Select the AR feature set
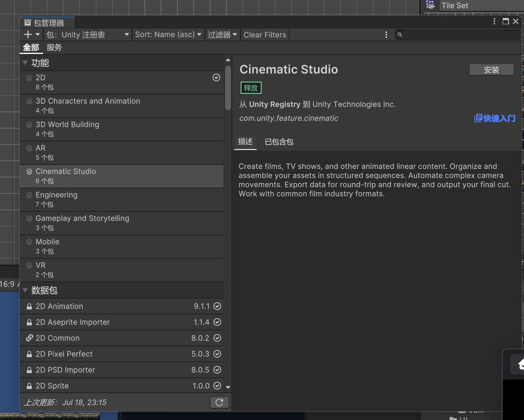 pyautogui.click(x=121, y=152)
